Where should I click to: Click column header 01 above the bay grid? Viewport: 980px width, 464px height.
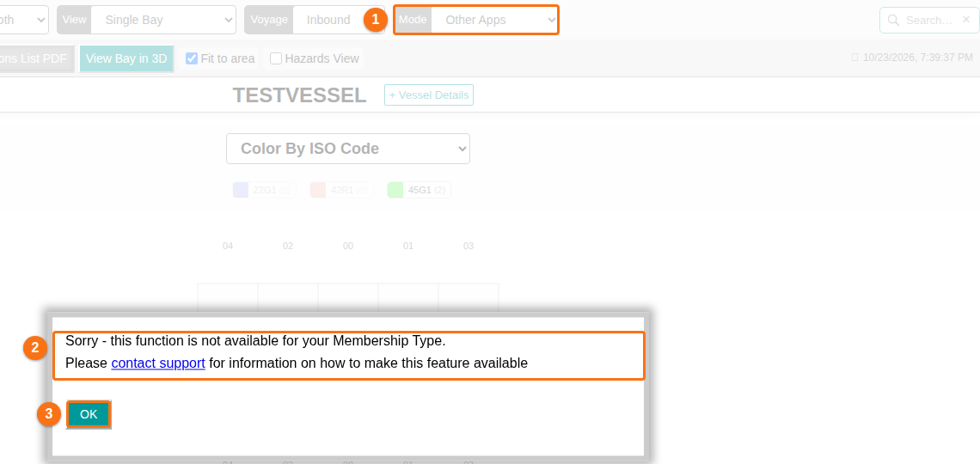408,246
